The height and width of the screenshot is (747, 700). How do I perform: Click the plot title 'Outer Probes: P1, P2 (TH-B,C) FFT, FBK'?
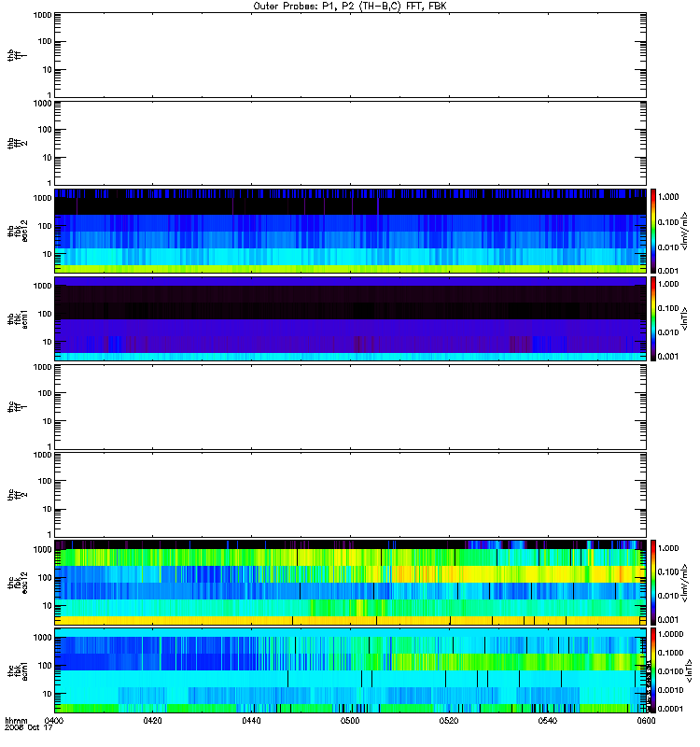(x=350, y=7)
